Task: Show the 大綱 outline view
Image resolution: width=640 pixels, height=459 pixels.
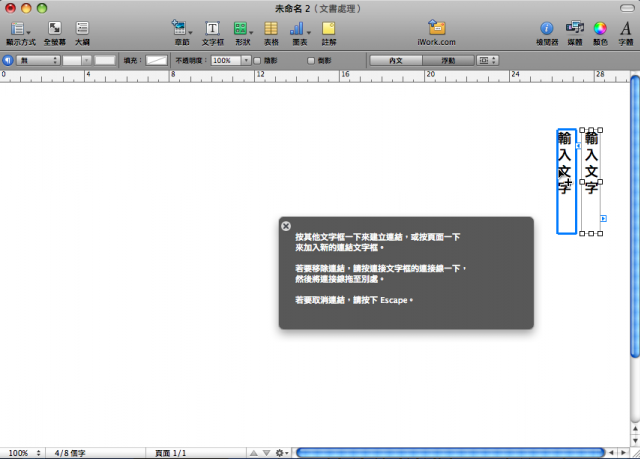Action: pyautogui.click(x=82, y=28)
